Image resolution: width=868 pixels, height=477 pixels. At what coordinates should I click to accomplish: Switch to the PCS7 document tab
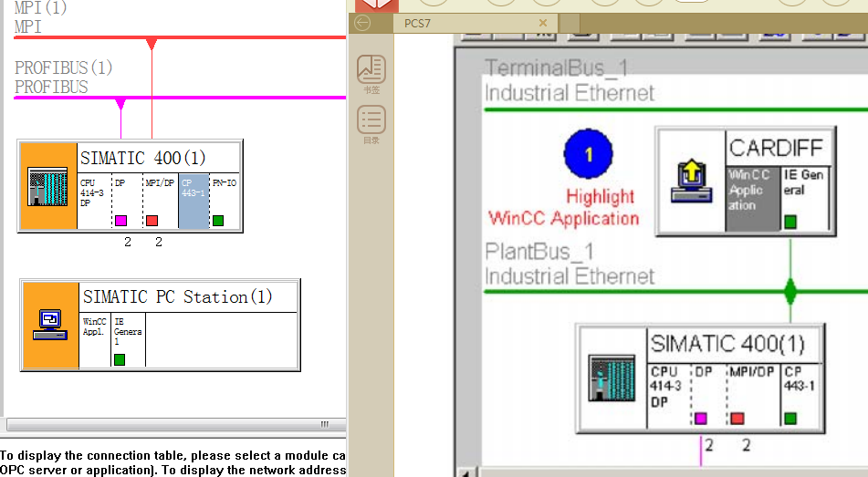click(417, 23)
